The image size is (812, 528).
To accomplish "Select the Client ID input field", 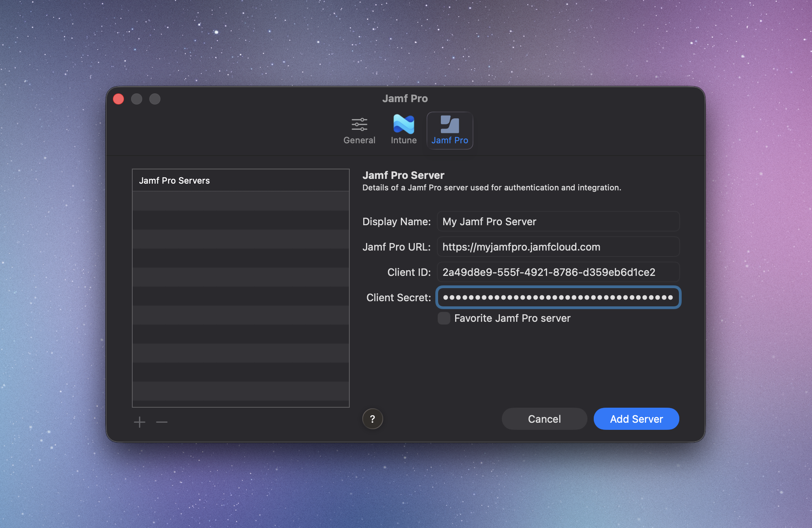I will click(x=558, y=272).
